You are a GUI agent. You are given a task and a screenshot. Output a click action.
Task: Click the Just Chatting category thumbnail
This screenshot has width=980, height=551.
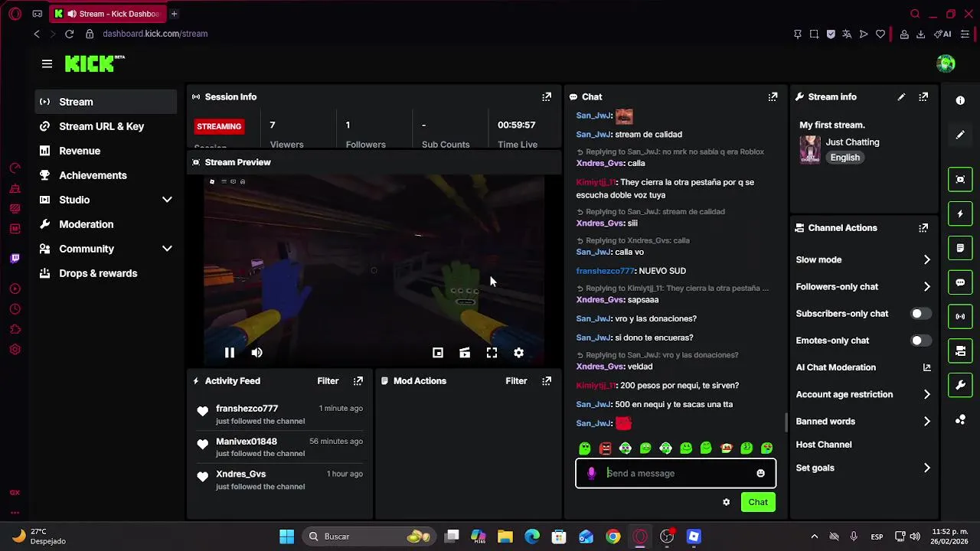coord(810,150)
